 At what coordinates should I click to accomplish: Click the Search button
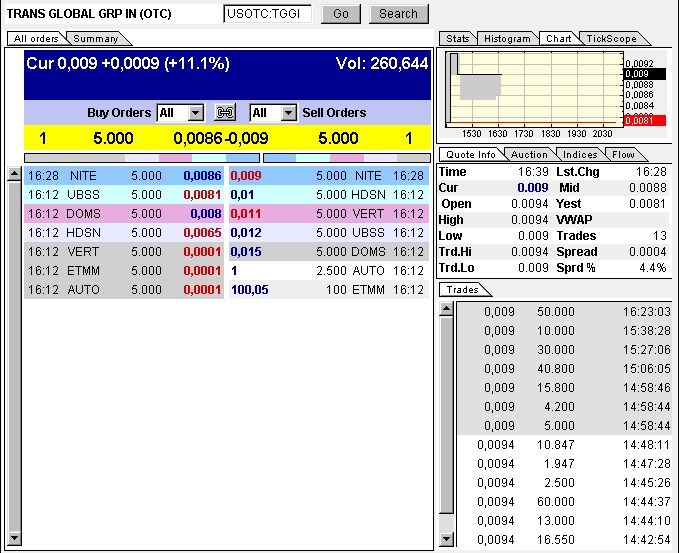pyautogui.click(x=398, y=14)
